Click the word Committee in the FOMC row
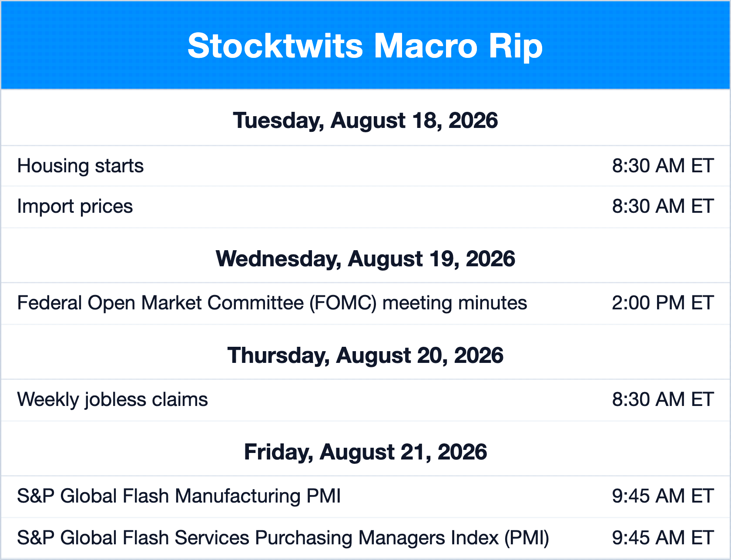 pyautogui.click(x=255, y=303)
